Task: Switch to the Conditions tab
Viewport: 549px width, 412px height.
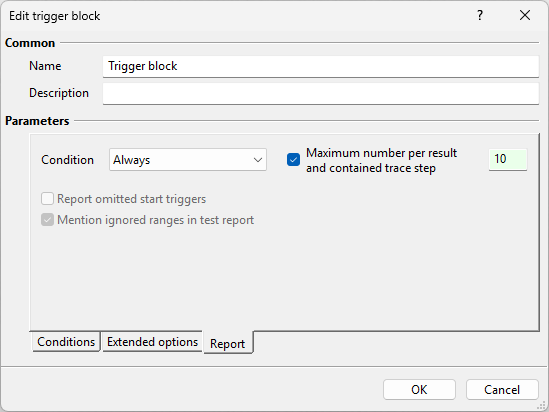Action: click(66, 342)
